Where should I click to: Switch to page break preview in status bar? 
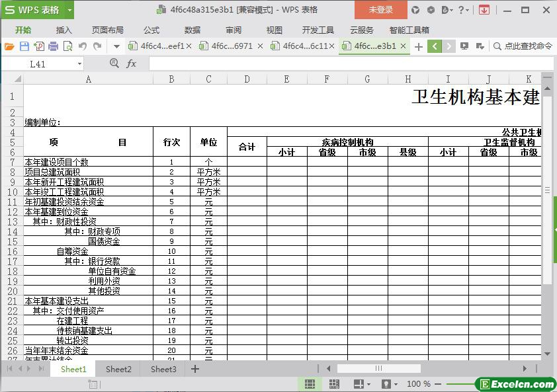click(x=334, y=384)
